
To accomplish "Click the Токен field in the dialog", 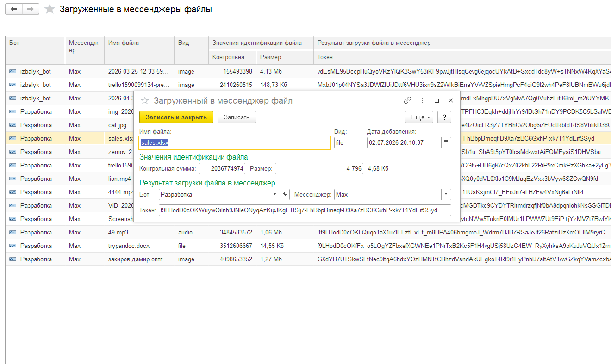I will click(x=305, y=210).
